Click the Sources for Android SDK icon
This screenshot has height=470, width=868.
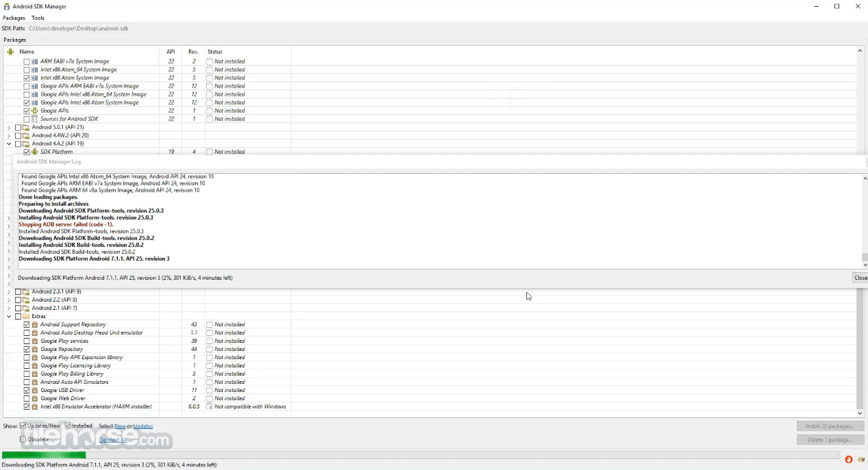tap(35, 119)
